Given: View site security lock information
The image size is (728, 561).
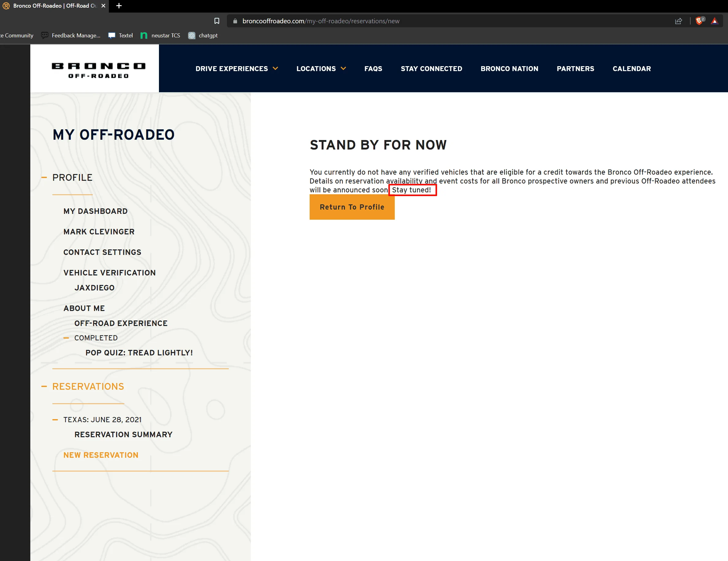Looking at the screenshot, I should coord(235,21).
